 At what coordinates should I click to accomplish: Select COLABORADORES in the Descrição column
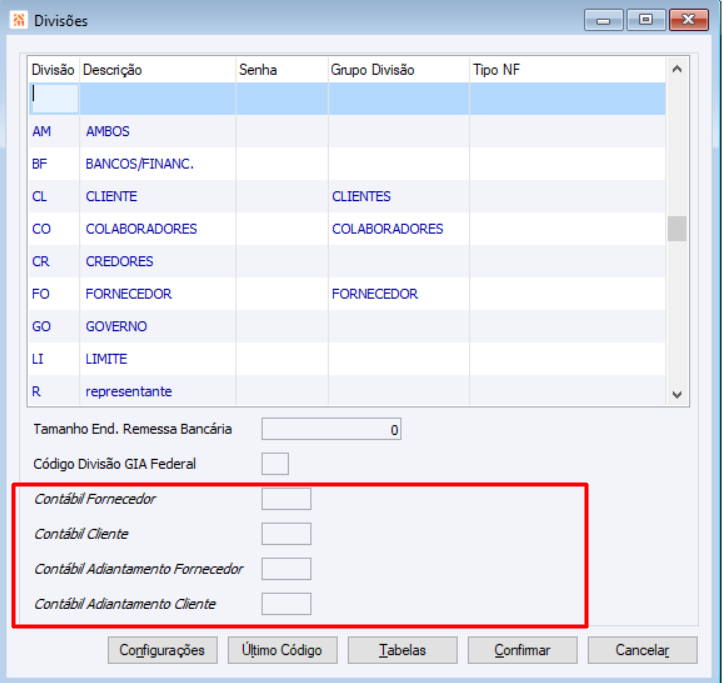tap(157, 229)
